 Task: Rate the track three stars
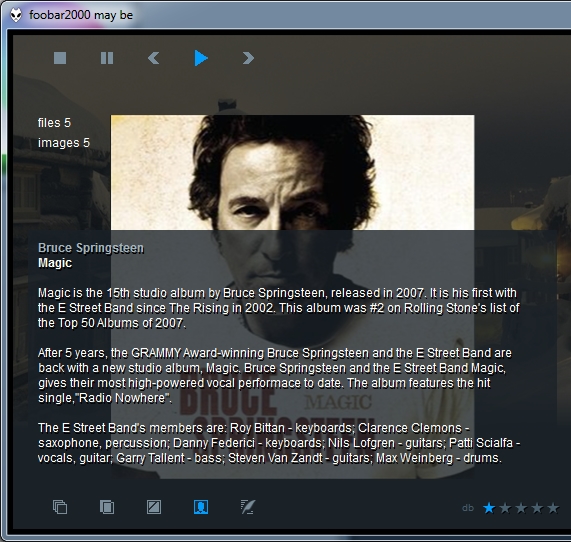[x=521, y=508]
